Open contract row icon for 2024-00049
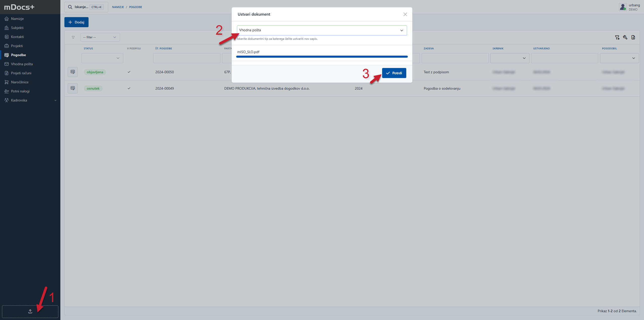 (73, 88)
